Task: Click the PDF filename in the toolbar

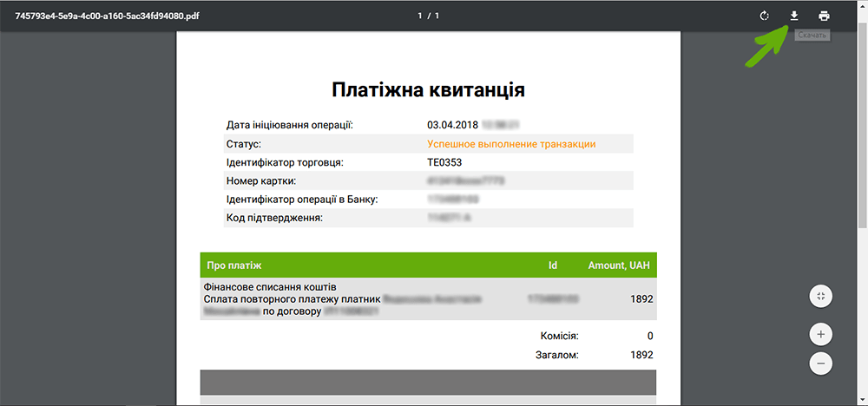Action: (108, 16)
